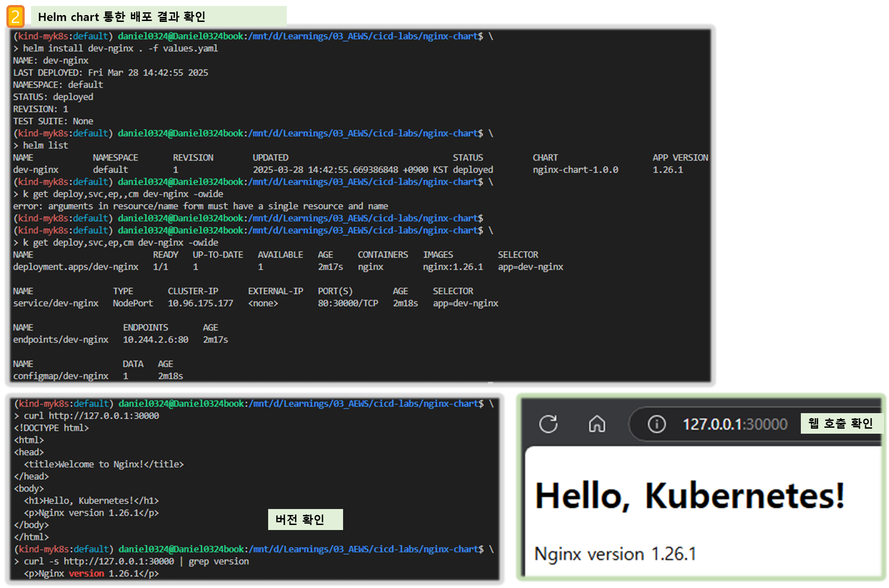Click the site information icon
Viewport: 889px width, 588px height.
tap(656, 424)
